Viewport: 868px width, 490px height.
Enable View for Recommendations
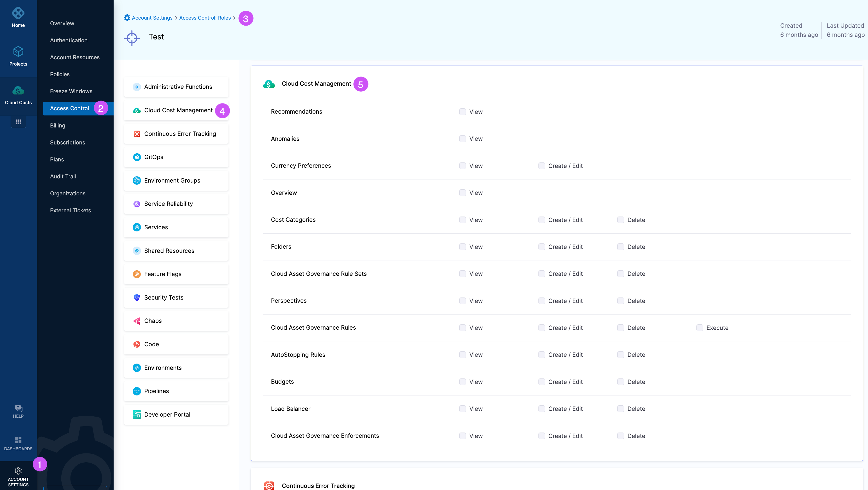point(462,112)
